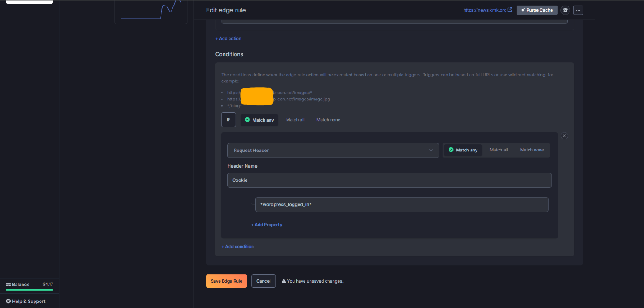Click the *wordpress_logged_in* value field
Viewport: 644px width, 308px height.
click(402, 205)
